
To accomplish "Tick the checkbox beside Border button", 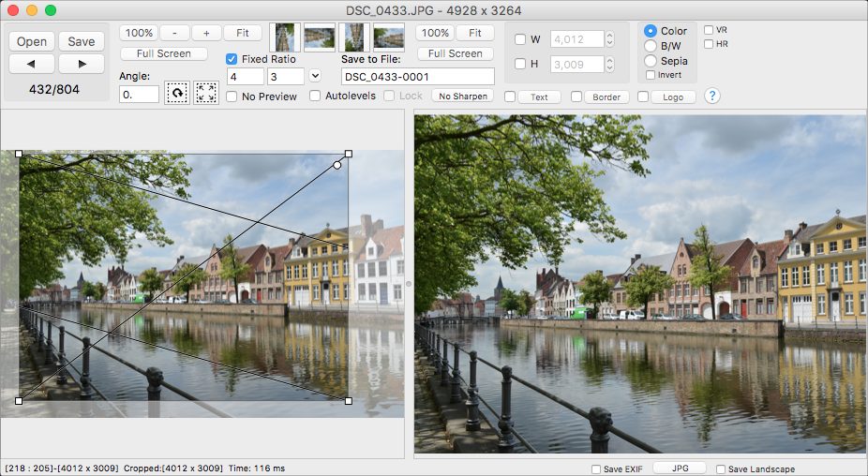I will (576, 97).
